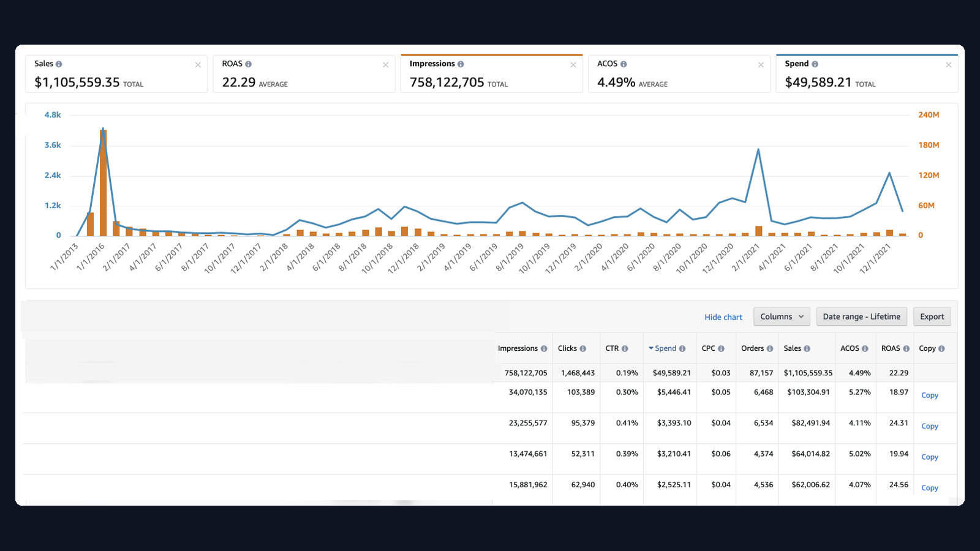Open the Date range - Lifetime selector
The height and width of the screenshot is (551, 980).
(x=861, y=317)
